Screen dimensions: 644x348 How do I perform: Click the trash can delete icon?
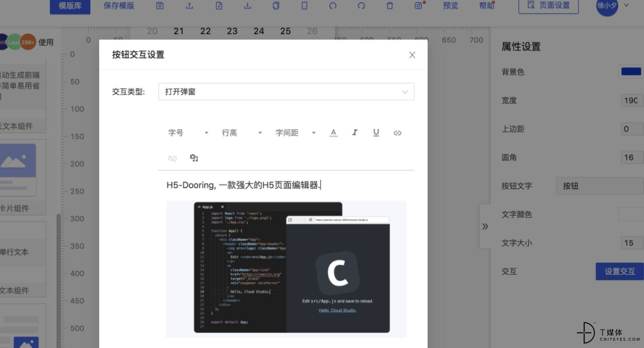click(390, 6)
